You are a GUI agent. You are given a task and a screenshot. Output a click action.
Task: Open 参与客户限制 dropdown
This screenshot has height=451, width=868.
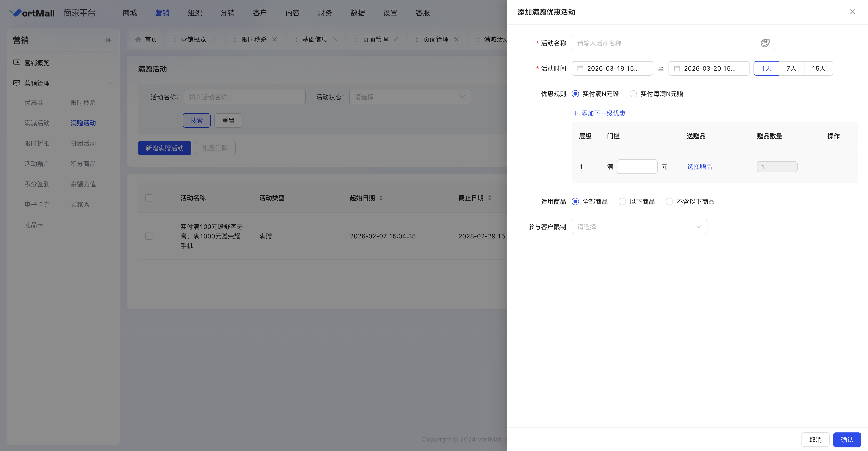point(639,227)
